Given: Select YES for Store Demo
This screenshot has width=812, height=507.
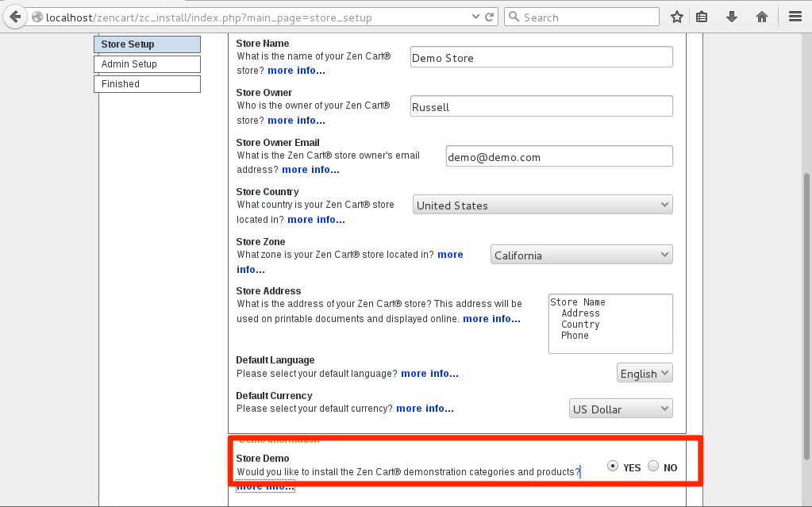Looking at the screenshot, I should point(613,466).
